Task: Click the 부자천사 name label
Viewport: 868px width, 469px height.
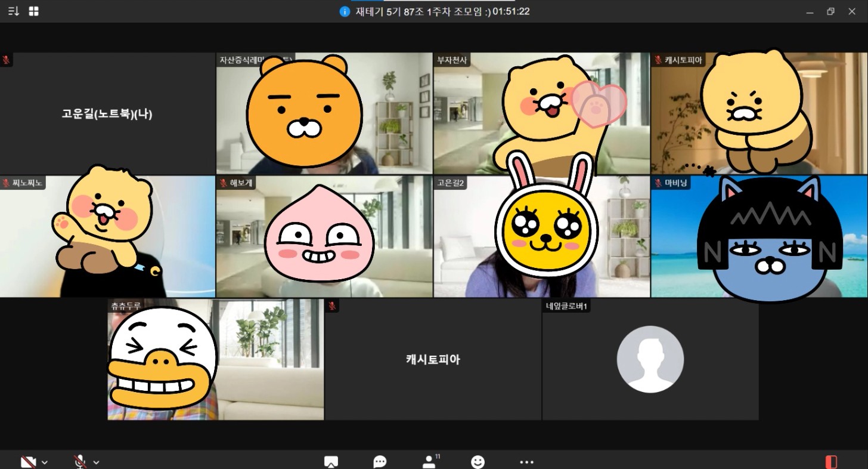Action: (452, 60)
